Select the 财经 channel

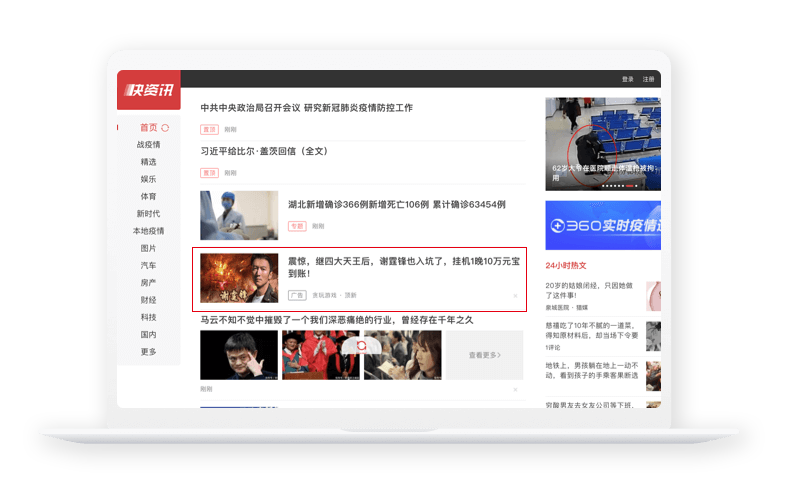tap(148, 300)
